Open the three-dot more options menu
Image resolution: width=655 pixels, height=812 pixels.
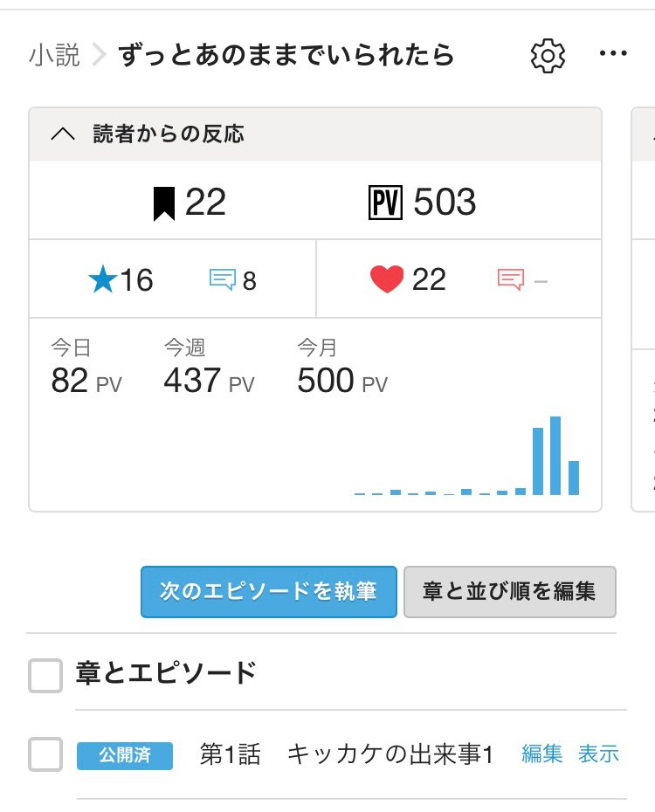pos(613,55)
